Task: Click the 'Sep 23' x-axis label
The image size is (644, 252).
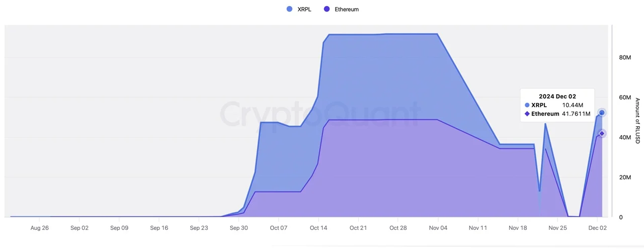Action: (199, 228)
